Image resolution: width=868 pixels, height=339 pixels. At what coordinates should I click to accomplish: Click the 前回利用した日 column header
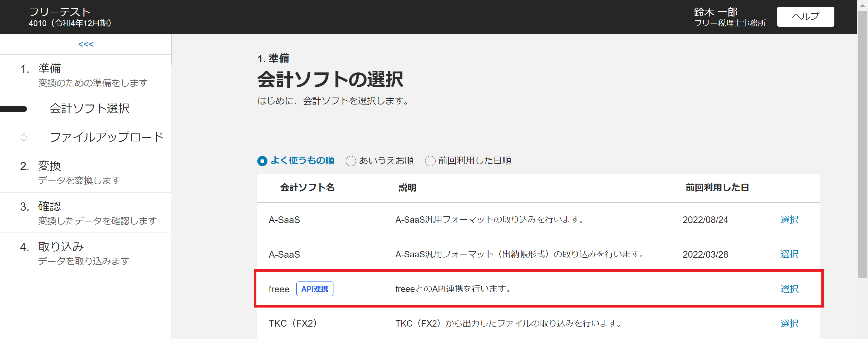717,187
